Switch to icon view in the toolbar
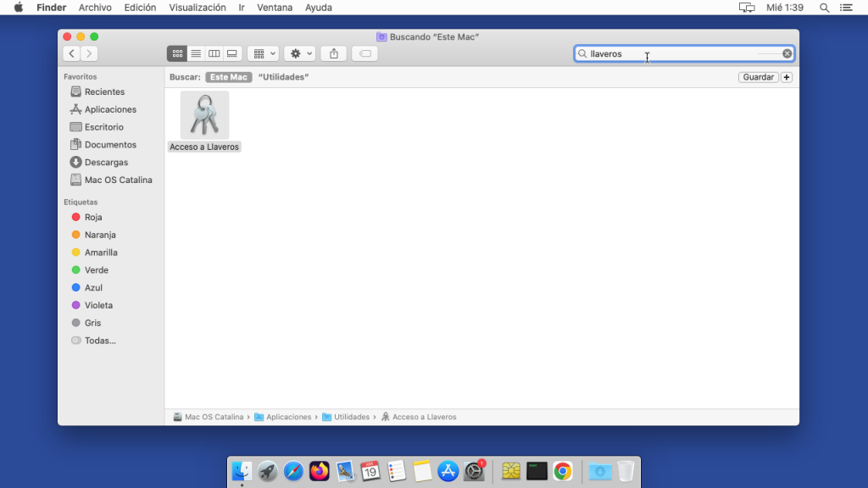This screenshot has height=488, width=868. coord(177,53)
